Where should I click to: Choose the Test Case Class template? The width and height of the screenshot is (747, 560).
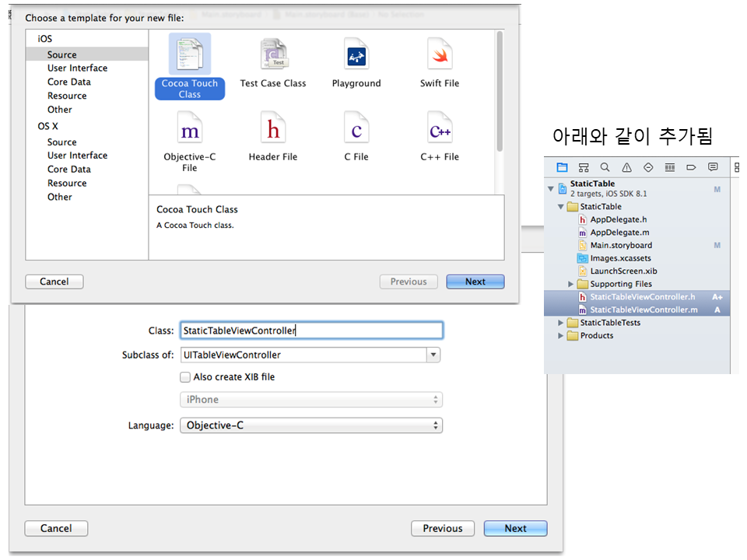click(x=273, y=64)
